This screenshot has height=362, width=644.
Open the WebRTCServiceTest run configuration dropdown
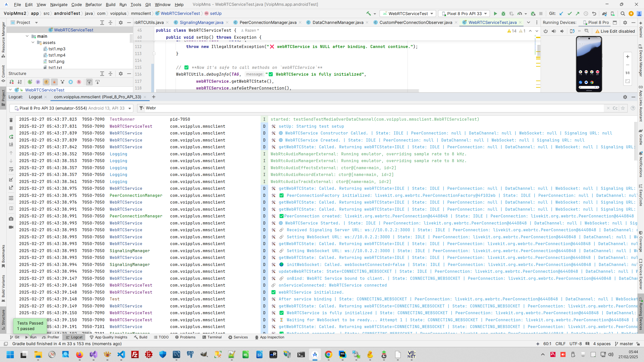(432, 14)
